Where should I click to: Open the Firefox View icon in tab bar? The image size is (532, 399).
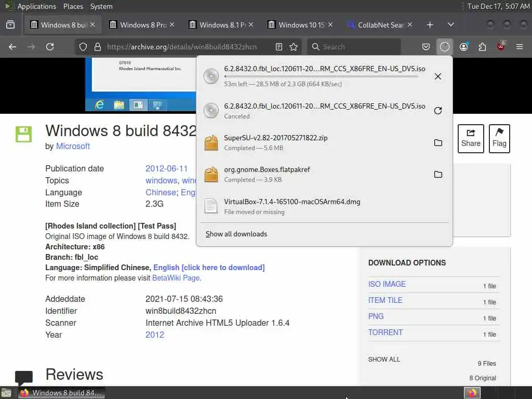(10, 25)
